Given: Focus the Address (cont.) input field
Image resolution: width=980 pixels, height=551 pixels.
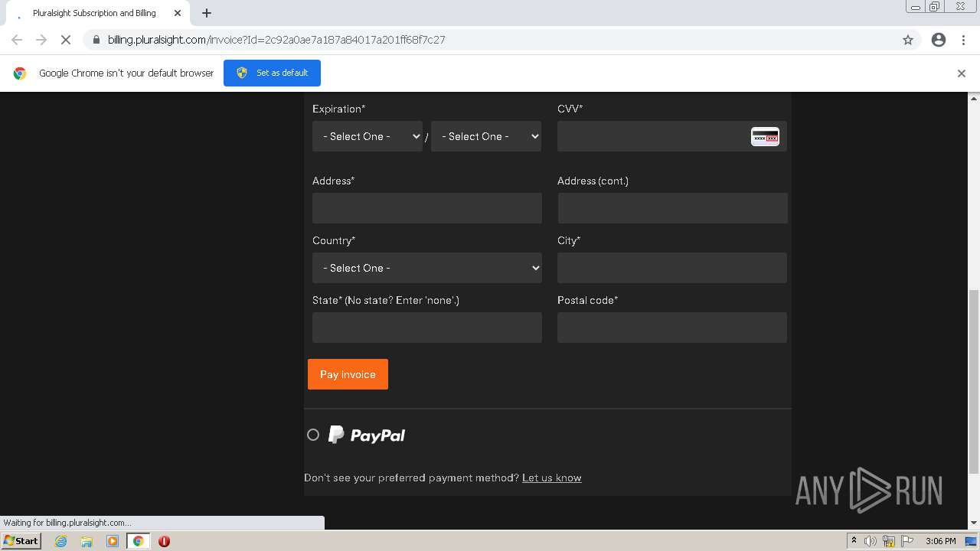Looking at the screenshot, I should [672, 208].
